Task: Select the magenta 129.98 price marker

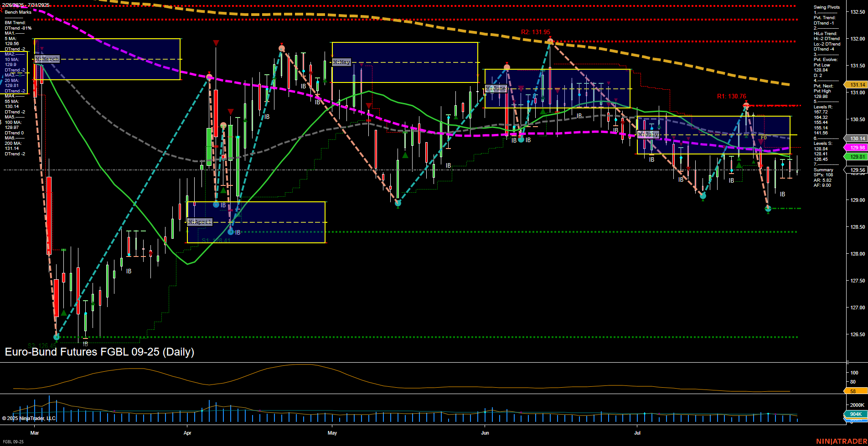Action: coord(856,148)
